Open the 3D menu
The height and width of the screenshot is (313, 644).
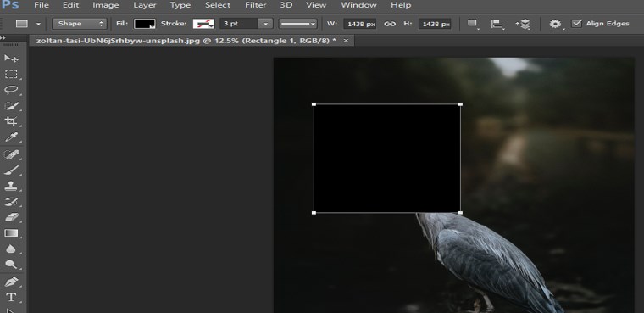[286, 5]
